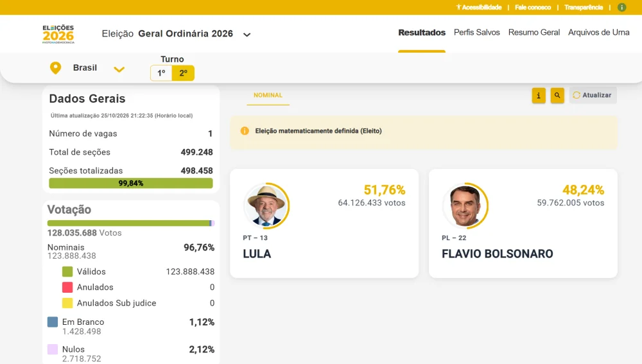Open the Transparência link

(584, 7)
